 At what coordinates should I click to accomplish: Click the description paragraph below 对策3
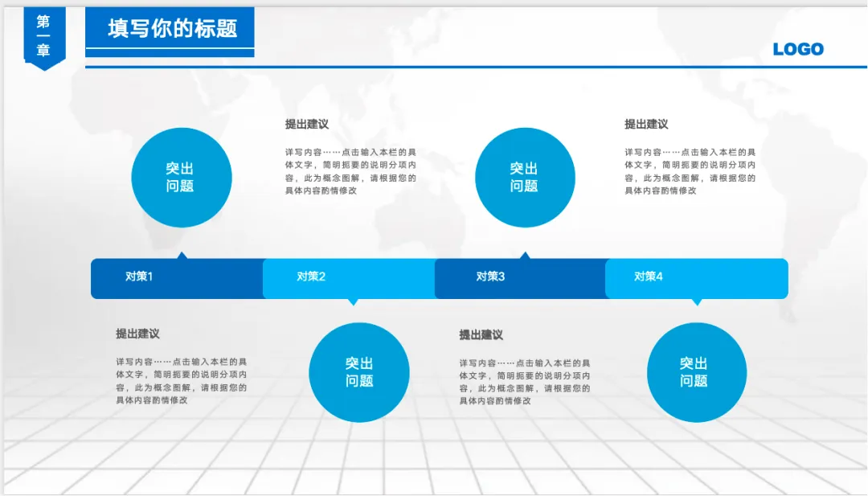pos(524,382)
